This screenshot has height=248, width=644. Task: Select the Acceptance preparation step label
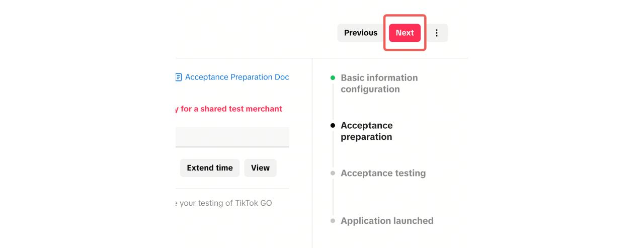tap(366, 131)
